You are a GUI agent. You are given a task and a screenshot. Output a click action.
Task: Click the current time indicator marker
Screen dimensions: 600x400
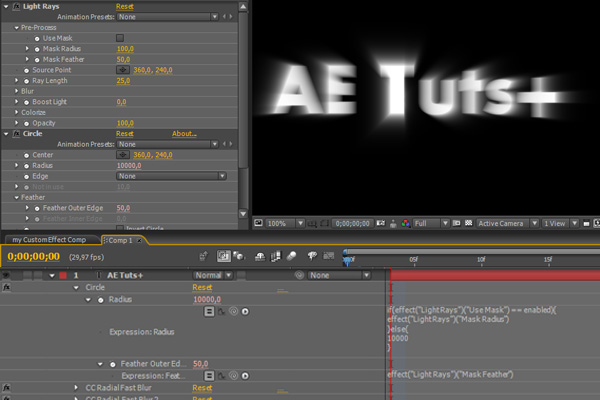347,261
